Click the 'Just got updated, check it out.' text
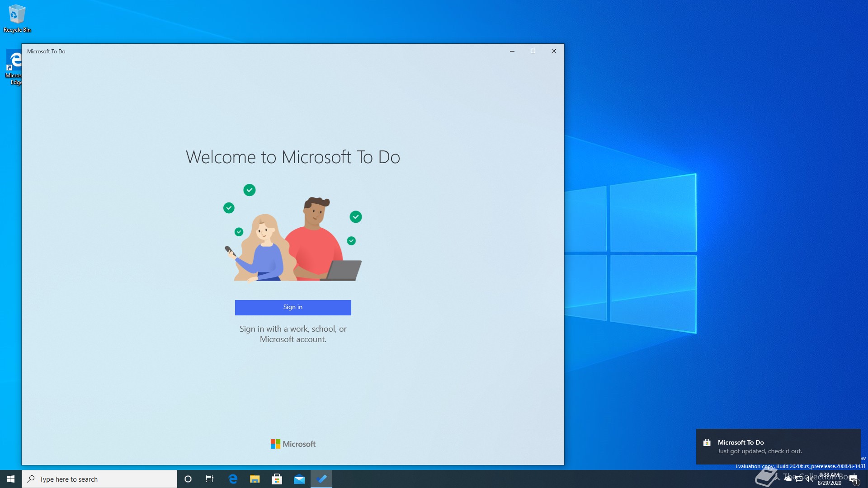The width and height of the screenshot is (868, 488). (760, 451)
